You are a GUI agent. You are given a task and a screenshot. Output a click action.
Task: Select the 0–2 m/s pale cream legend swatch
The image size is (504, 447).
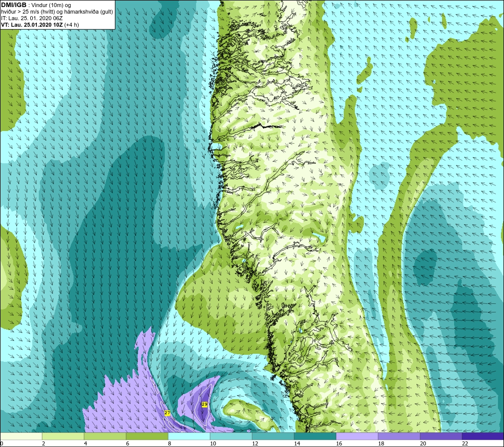point(21,436)
